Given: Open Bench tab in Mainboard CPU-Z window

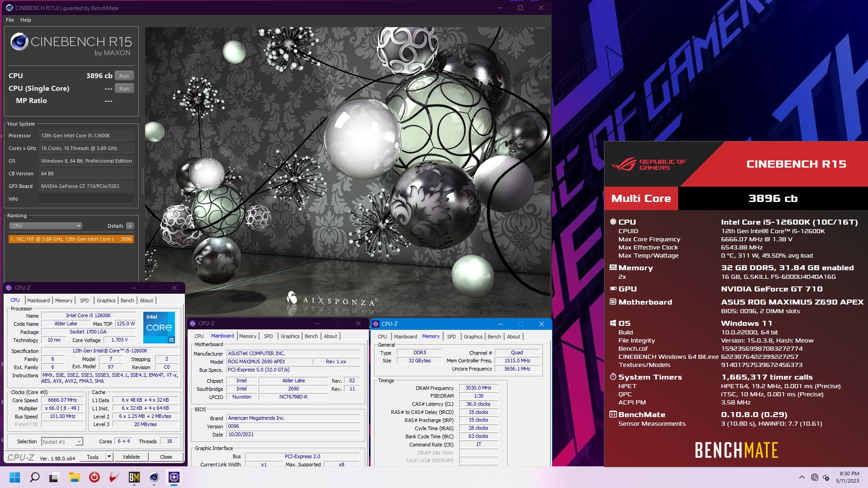Looking at the screenshot, I should pyautogui.click(x=311, y=336).
